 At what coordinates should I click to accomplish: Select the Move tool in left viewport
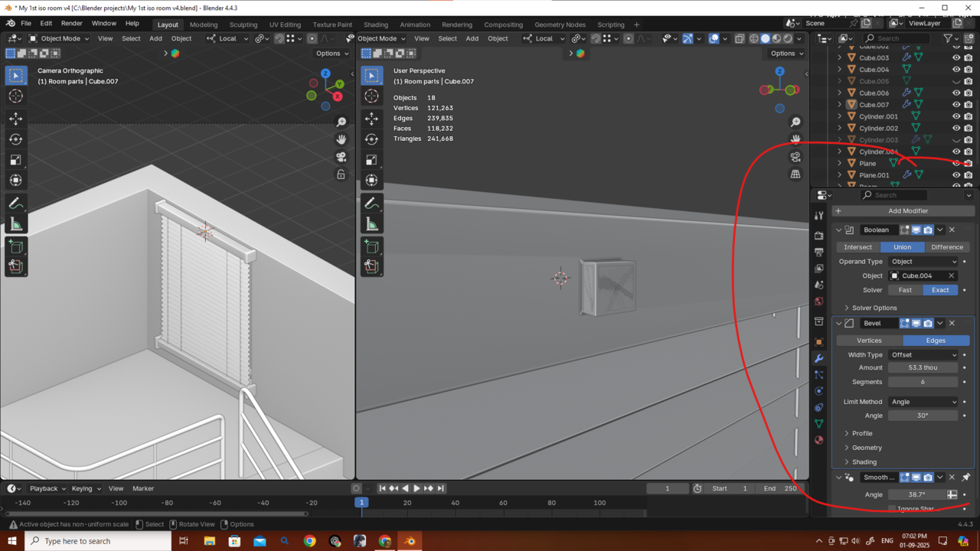pyautogui.click(x=15, y=119)
